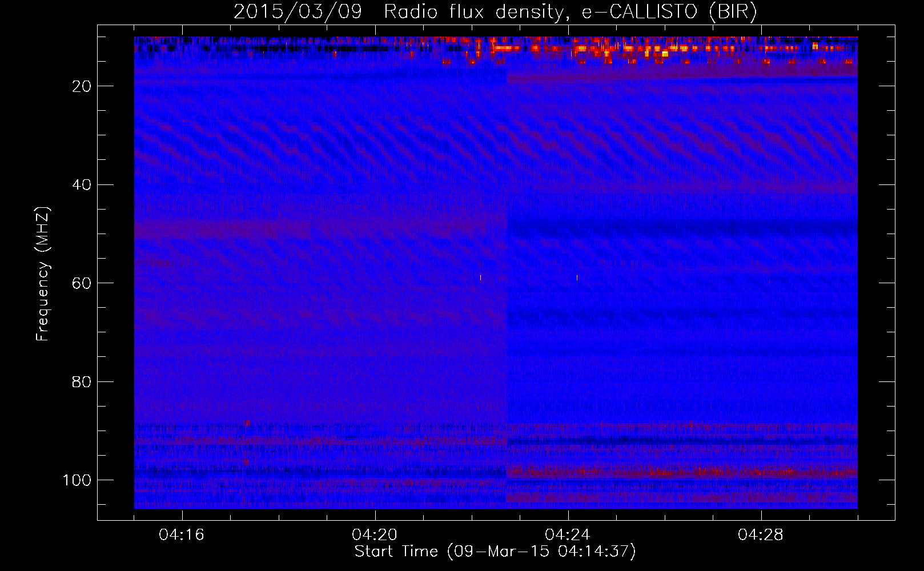Viewport: 924px width, 571px height.
Task: Click the bright spike at 60 MHz near 04:24
Action: pyautogui.click(x=577, y=278)
